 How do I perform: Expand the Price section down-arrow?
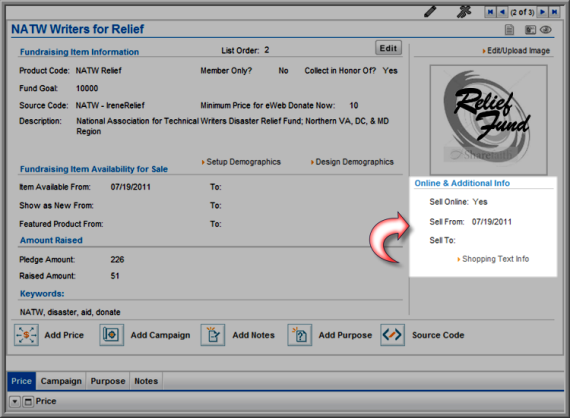pyautogui.click(x=15, y=402)
